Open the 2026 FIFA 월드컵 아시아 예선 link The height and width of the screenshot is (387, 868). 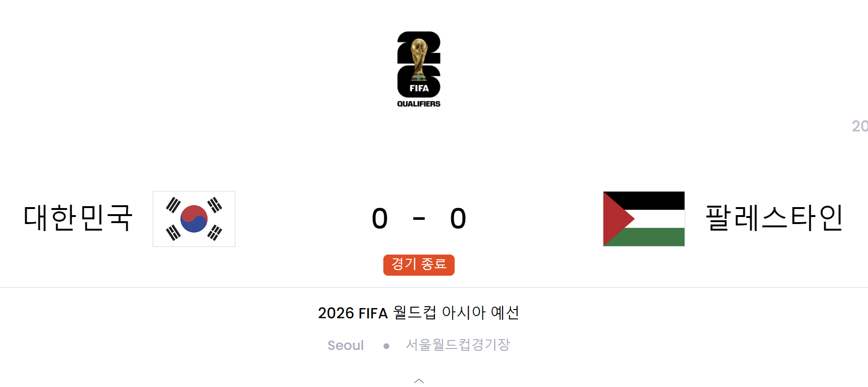click(x=419, y=312)
